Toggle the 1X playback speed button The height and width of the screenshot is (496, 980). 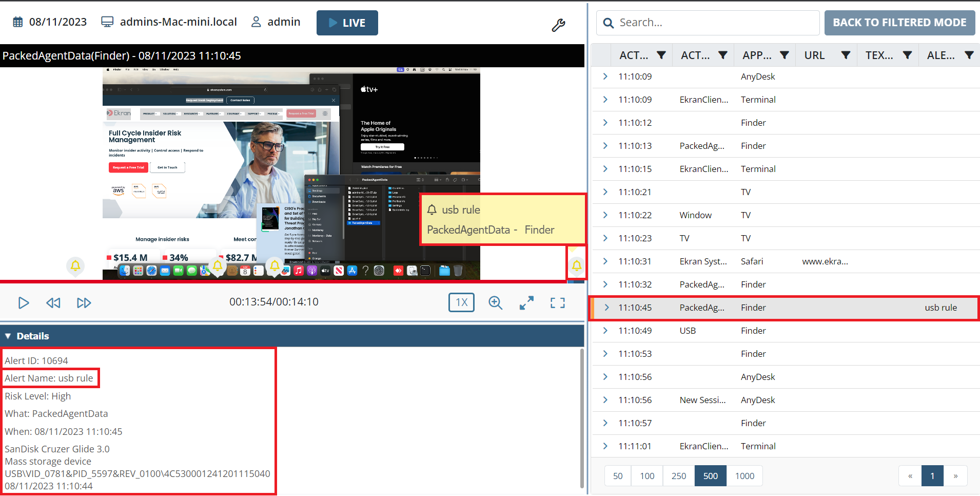pyautogui.click(x=461, y=302)
